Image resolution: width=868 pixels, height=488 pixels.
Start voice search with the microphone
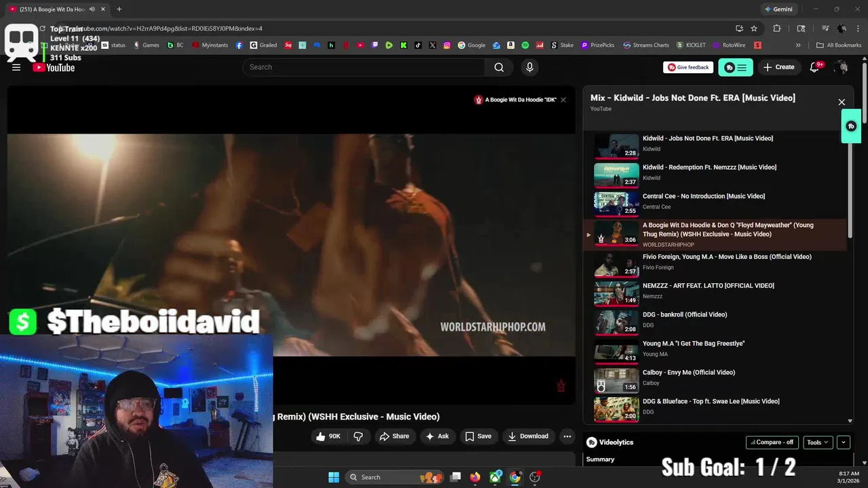[x=530, y=67]
